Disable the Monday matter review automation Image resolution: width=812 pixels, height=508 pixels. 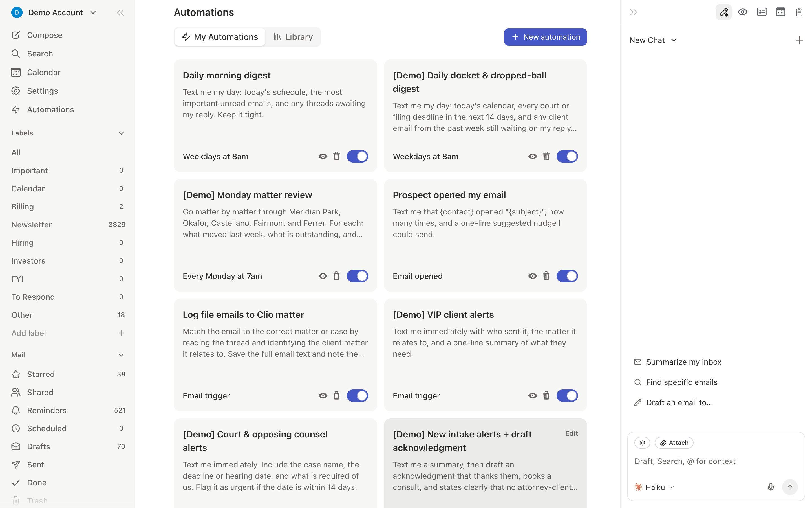[x=357, y=276]
